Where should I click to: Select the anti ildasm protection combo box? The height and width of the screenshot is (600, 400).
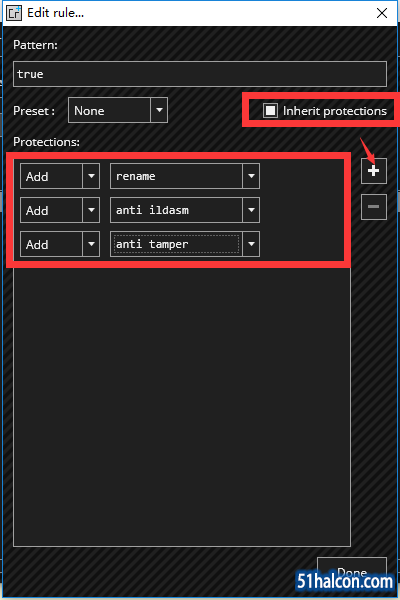coord(185,210)
